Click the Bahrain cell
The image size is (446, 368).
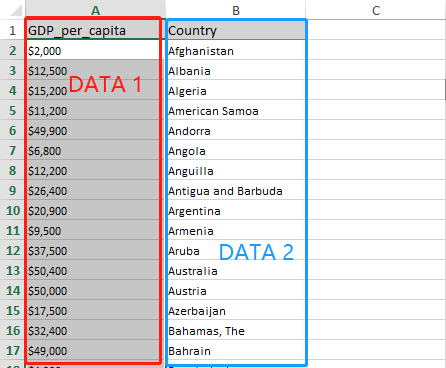[x=236, y=350]
